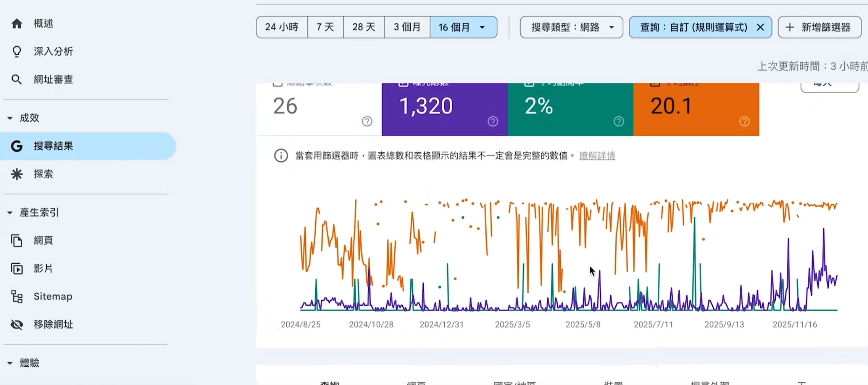Collapse the 產生索引 section
This screenshot has width=868, height=385.
point(10,212)
